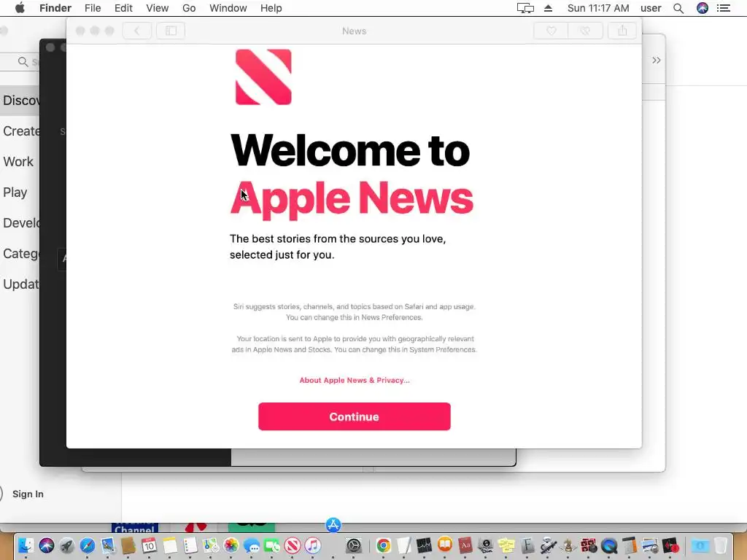Open QuickTime Player from the Dock
Viewport: 747px width, 560px height.
(609, 545)
